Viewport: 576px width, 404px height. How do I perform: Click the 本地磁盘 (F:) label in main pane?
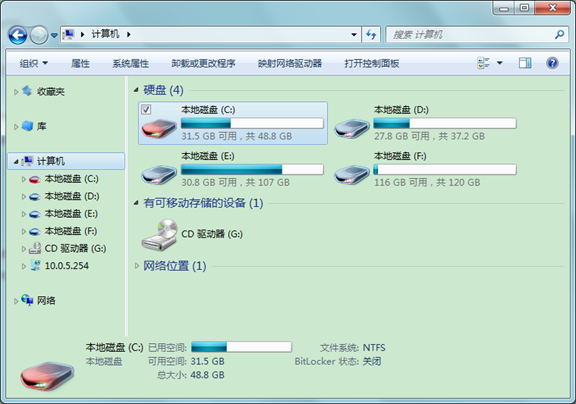point(400,156)
